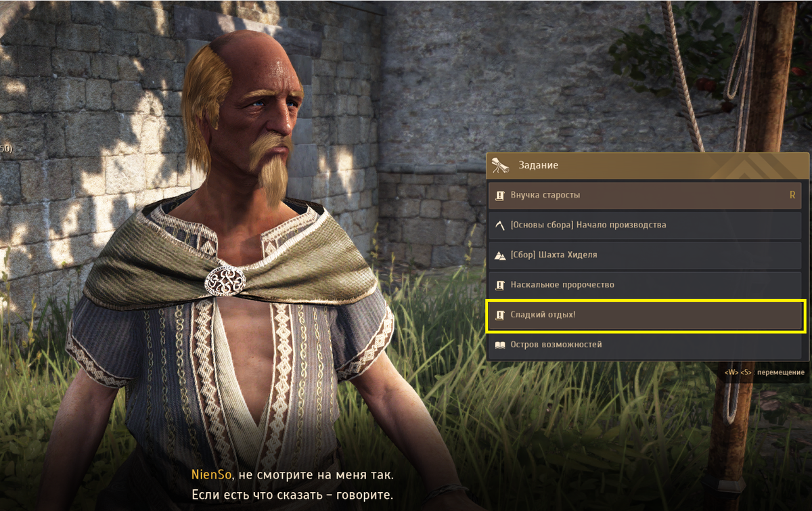Screen dimensions: 812x511
Task: Click the silver brooch on the NPC's cloak
Action: click(224, 280)
